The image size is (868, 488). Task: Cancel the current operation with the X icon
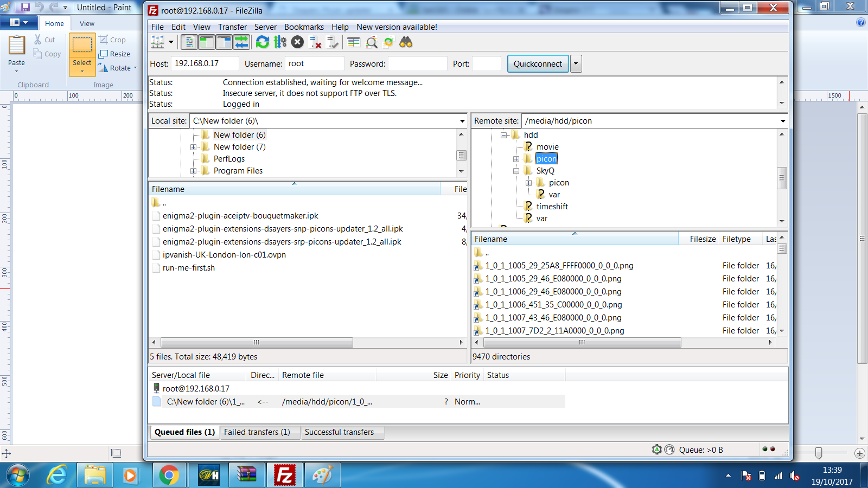(x=297, y=42)
